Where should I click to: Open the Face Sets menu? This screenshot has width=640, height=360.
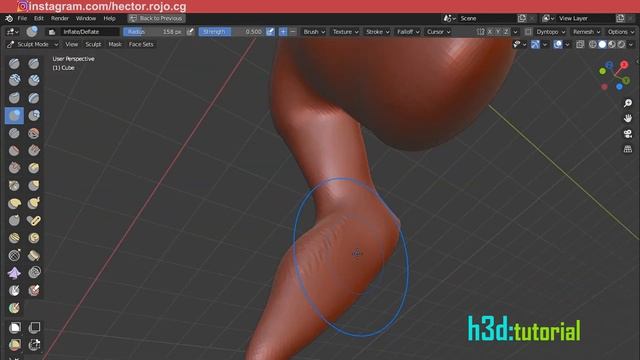point(141,44)
